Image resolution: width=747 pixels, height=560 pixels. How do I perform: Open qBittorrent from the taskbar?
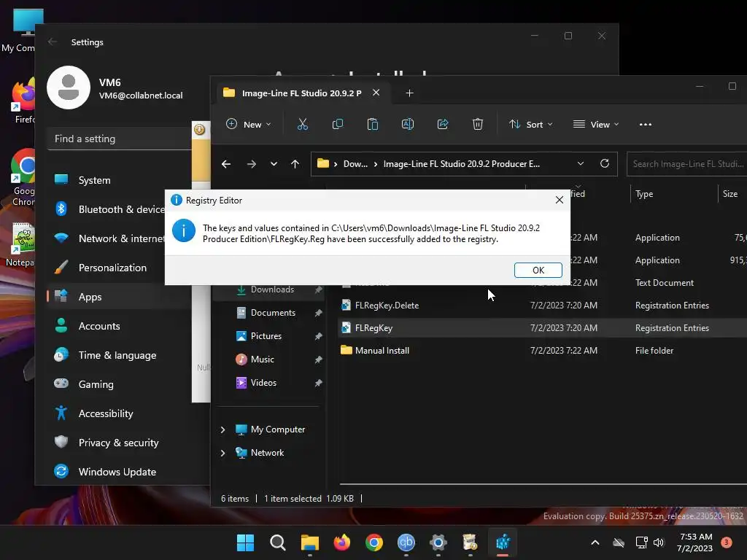point(406,542)
